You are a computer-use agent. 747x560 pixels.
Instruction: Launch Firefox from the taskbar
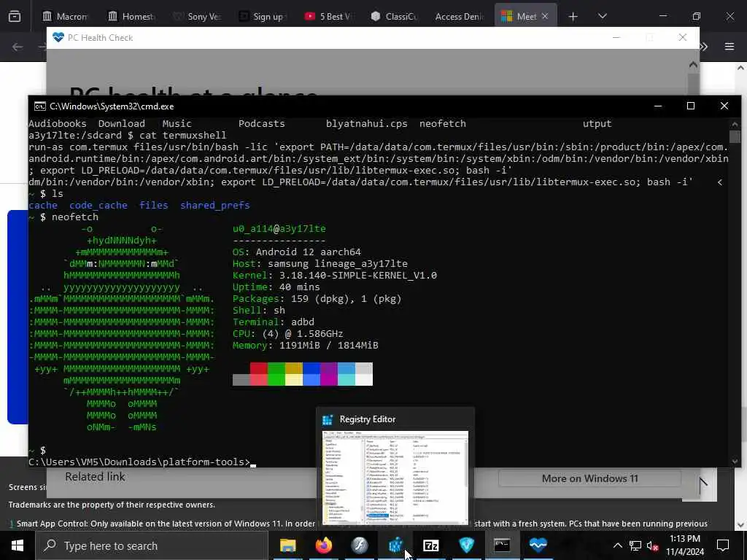[323, 545]
